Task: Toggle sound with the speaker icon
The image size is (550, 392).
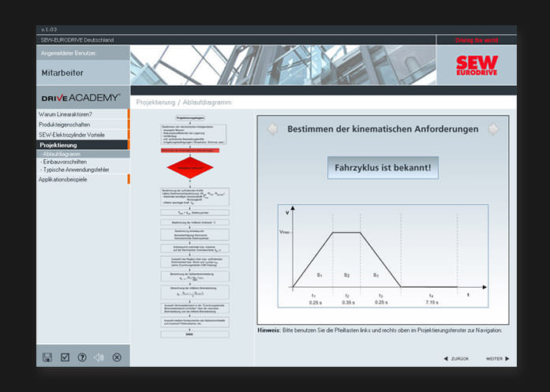Action: (99, 357)
